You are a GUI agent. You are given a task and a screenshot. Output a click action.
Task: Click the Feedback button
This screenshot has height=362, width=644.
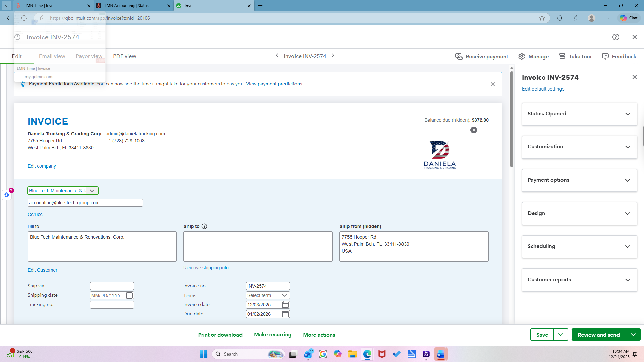click(x=619, y=56)
